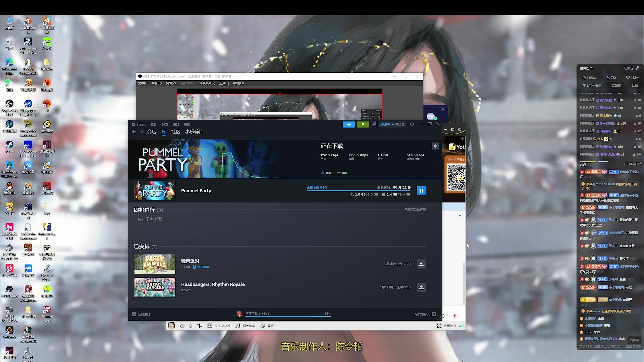The image size is (644, 362).
Task: Open the Steam desktop shortcut
Action: click(x=9, y=146)
